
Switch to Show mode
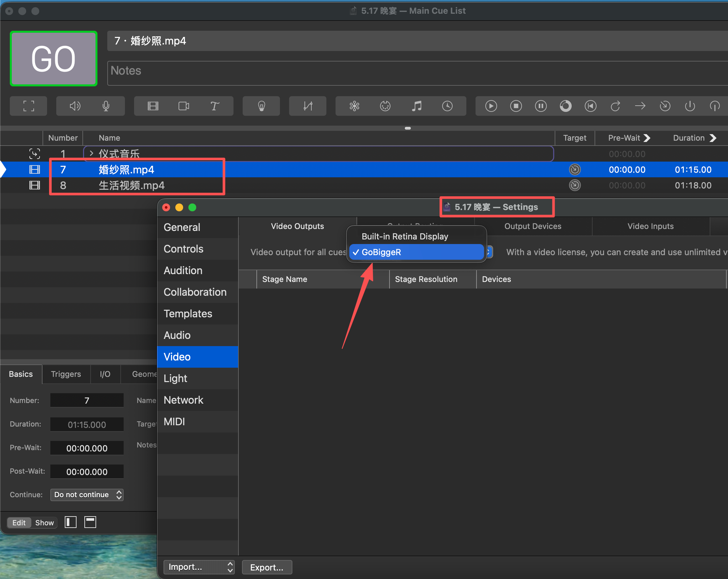[44, 523]
